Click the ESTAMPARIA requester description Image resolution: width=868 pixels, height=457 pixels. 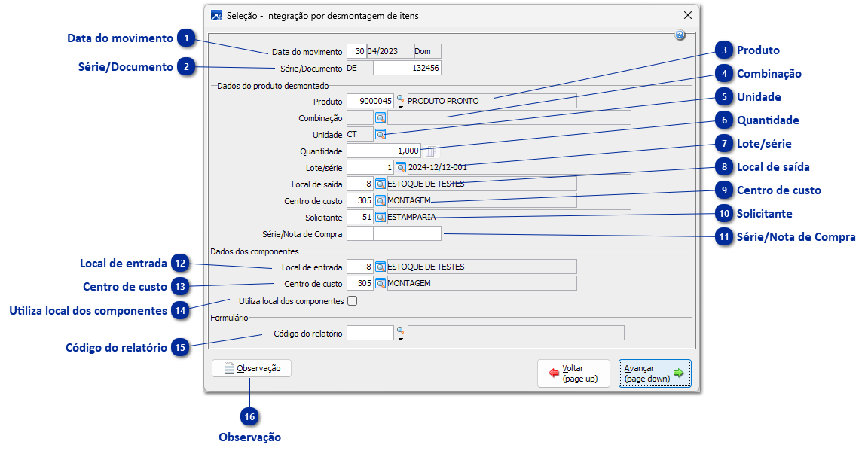[x=411, y=218]
